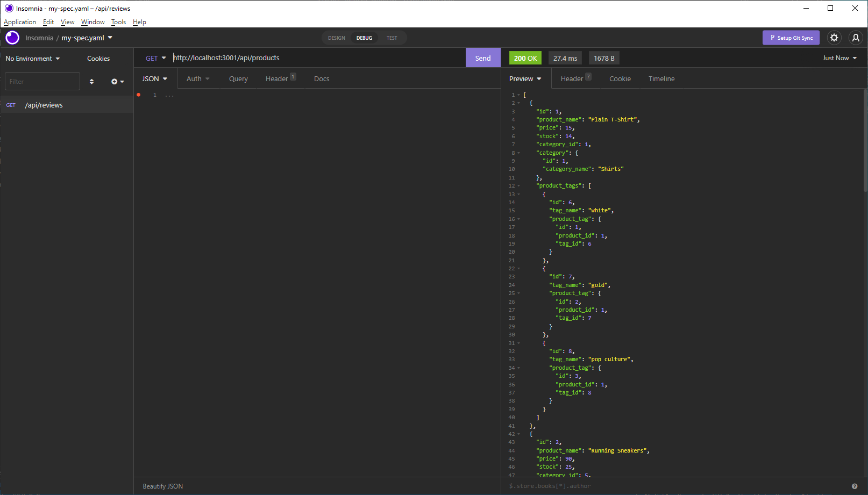Click the response JSONPath filter field
The height and width of the screenshot is (495, 868).
coord(678,486)
